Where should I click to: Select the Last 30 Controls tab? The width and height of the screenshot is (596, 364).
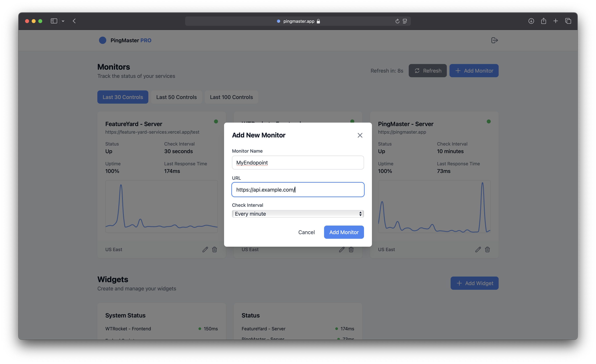tap(123, 97)
